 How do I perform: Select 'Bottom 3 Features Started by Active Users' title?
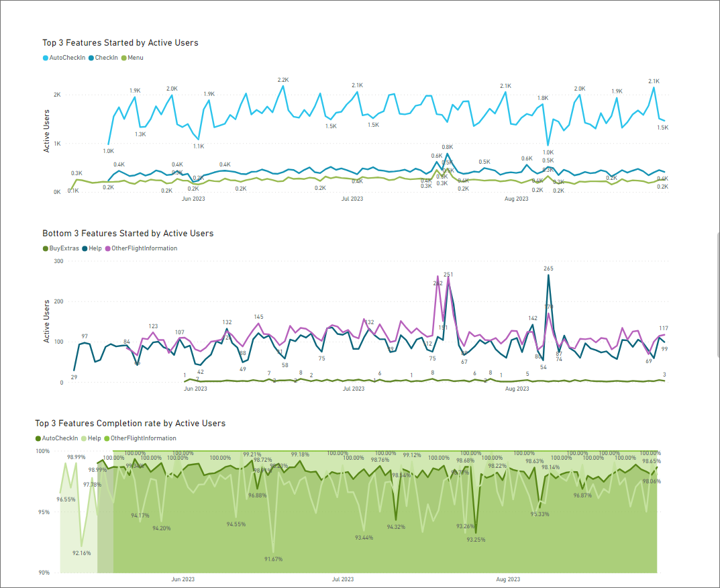pyautogui.click(x=127, y=233)
